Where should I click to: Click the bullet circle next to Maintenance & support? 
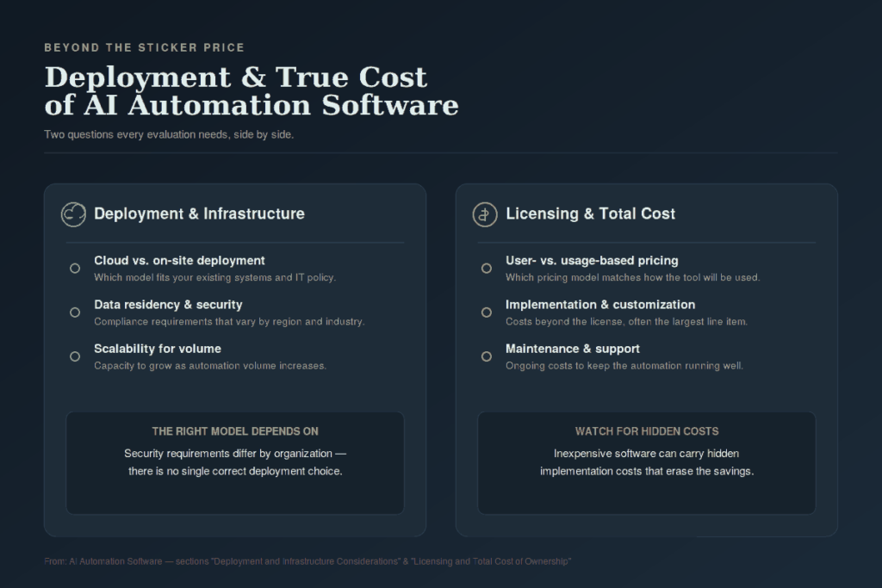(x=487, y=356)
